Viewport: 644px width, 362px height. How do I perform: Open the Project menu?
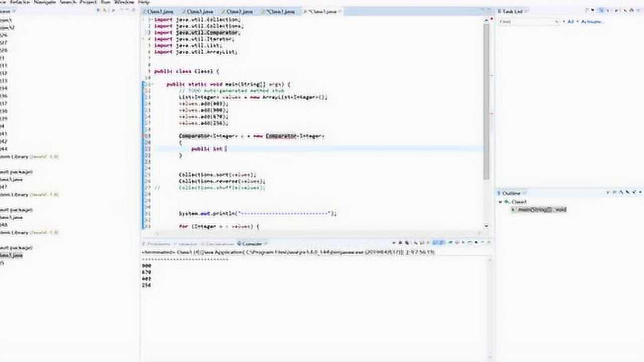88,3
